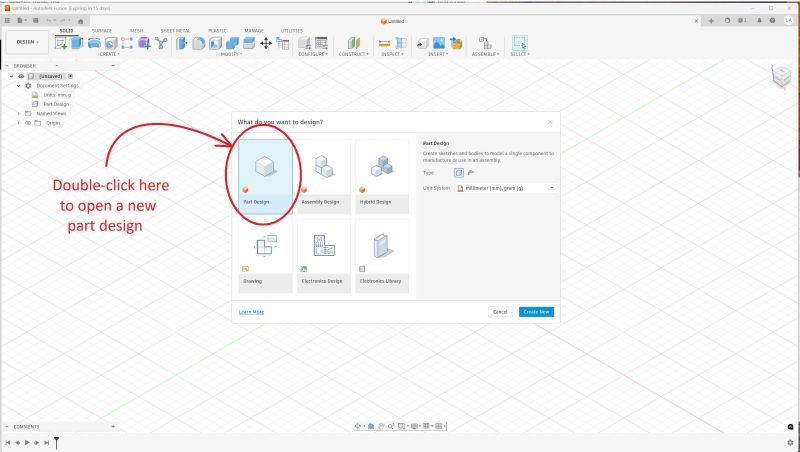This screenshot has height=452, width=800.
Task: Switch to the SHEET METAL tab
Action: point(176,30)
